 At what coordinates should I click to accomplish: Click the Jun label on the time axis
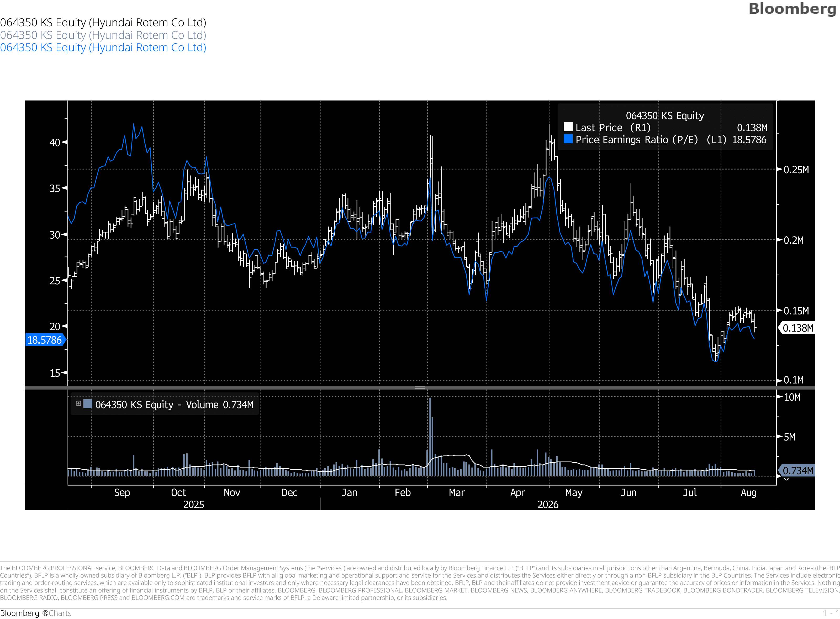(628, 492)
